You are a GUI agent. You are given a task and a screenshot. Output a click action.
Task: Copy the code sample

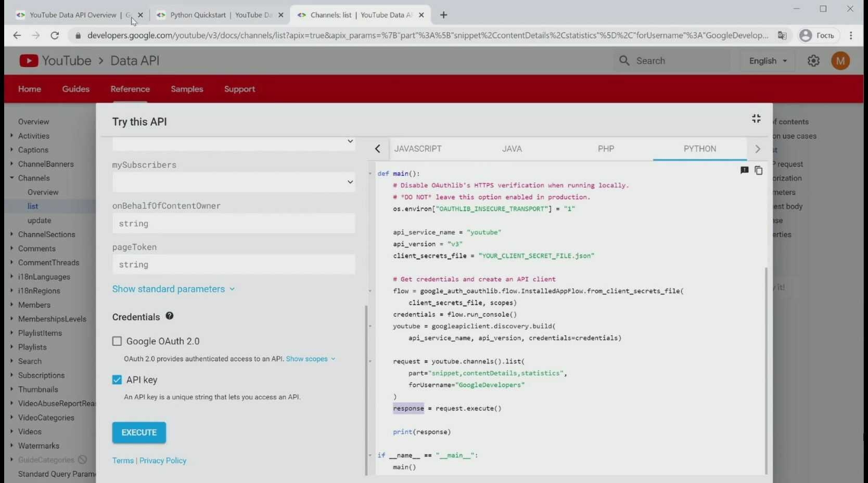(759, 171)
